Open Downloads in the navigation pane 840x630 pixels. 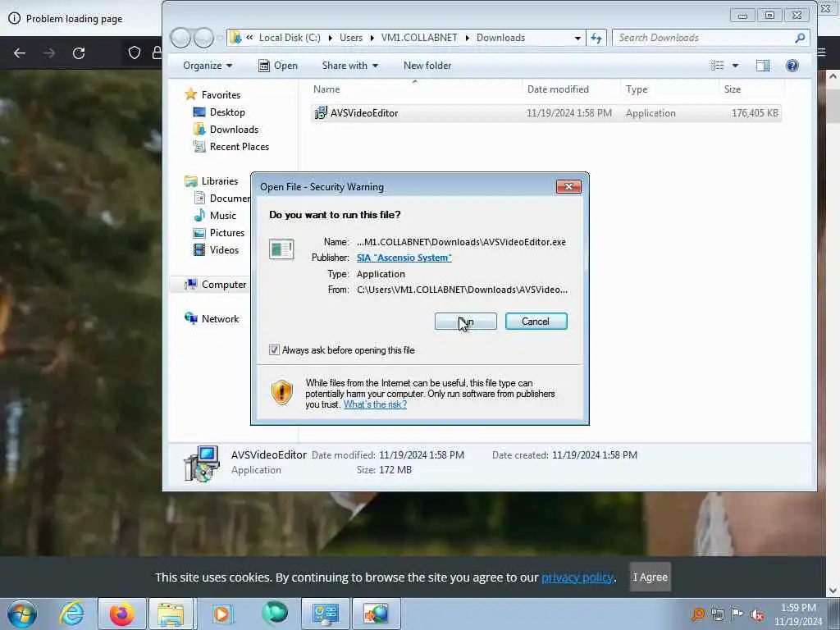click(234, 129)
